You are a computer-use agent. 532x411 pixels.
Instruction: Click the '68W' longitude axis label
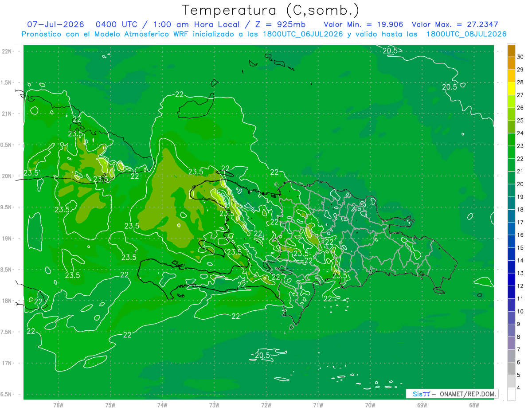pos(474,405)
